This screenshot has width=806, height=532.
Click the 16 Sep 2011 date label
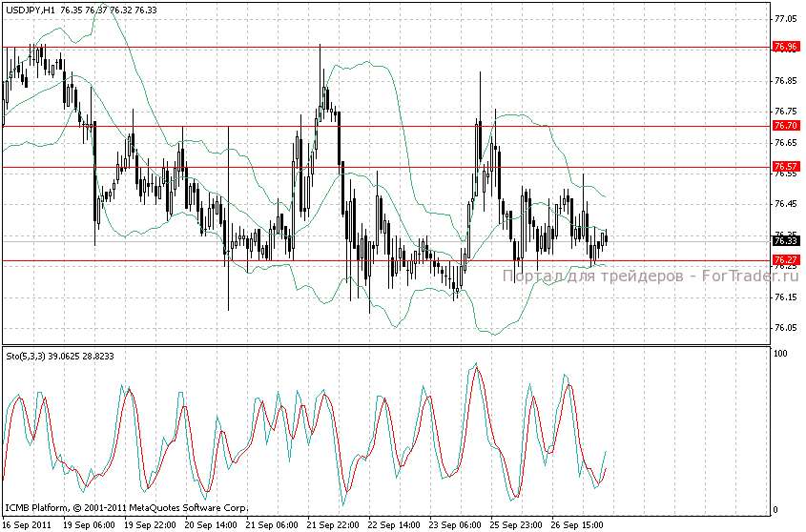(x=26, y=524)
